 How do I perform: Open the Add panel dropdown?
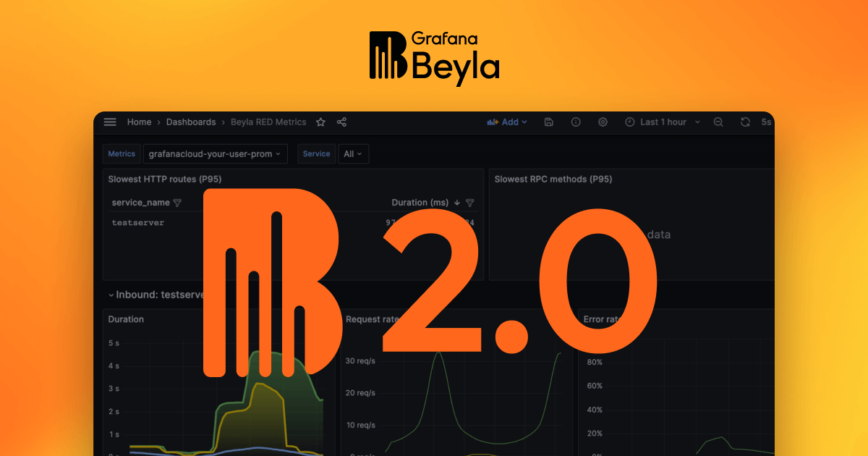tap(507, 122)
